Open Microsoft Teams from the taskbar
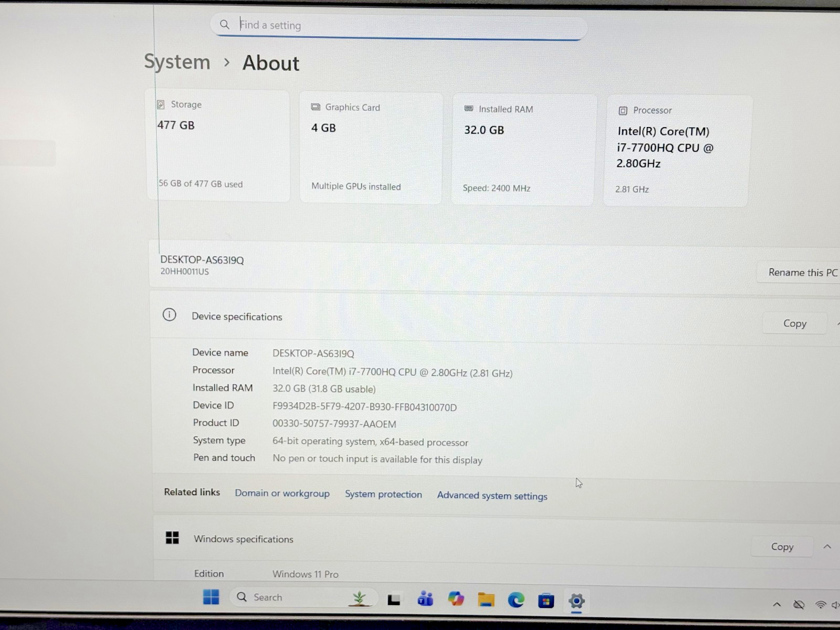 425,598
